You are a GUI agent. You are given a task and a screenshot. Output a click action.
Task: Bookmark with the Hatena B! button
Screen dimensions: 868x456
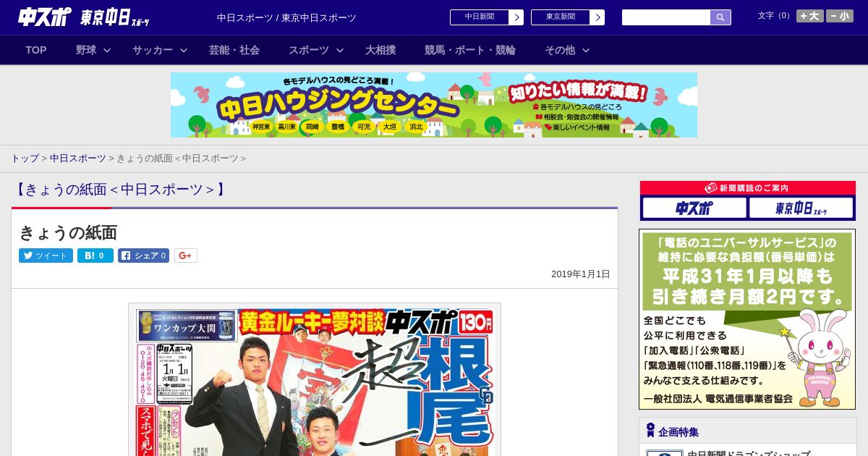95,256
